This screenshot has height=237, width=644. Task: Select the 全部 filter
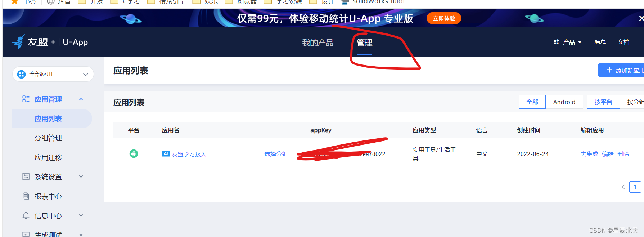click(x=532, y=102)
